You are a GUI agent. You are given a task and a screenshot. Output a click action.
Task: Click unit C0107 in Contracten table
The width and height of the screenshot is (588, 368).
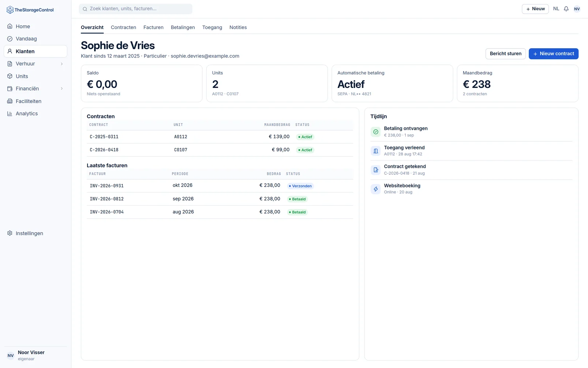180,150
